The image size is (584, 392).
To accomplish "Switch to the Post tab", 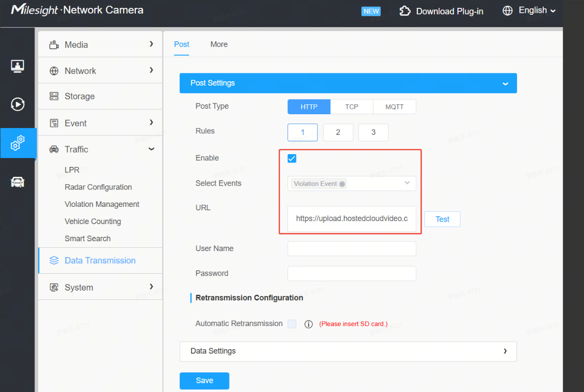I will [181, 44].
